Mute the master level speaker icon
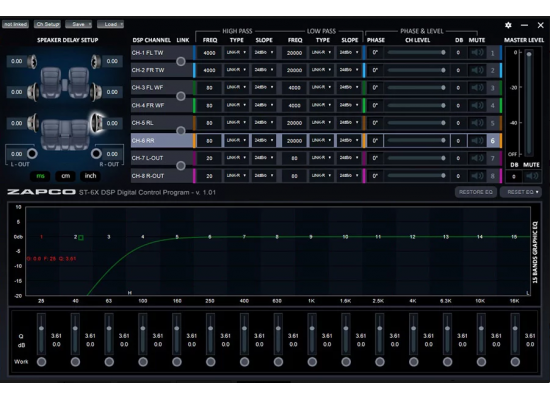This screenshot has width=550, height=400. [x=531, y=176]
